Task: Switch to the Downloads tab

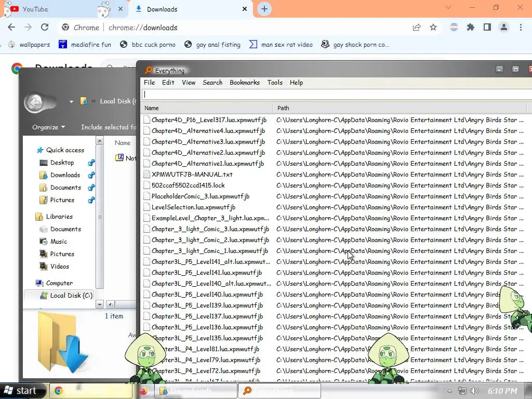Action: [192, 9]
